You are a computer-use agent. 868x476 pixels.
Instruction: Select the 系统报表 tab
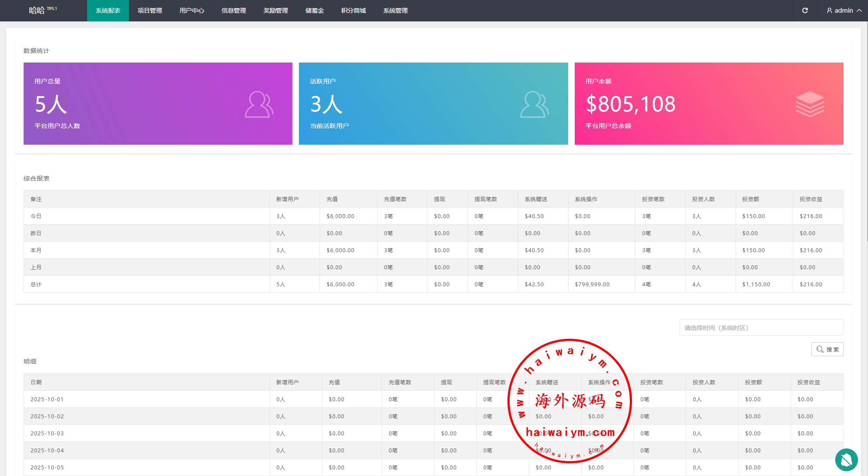[108, 10]
